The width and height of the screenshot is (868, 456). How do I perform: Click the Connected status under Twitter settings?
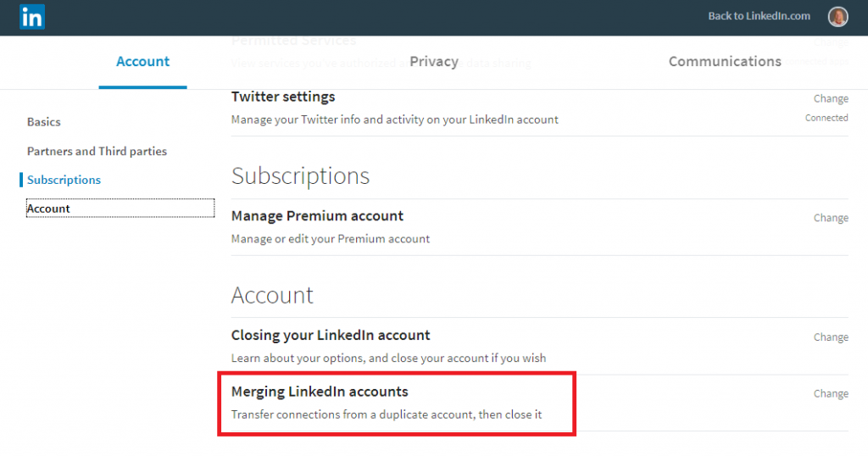point(826,119)
